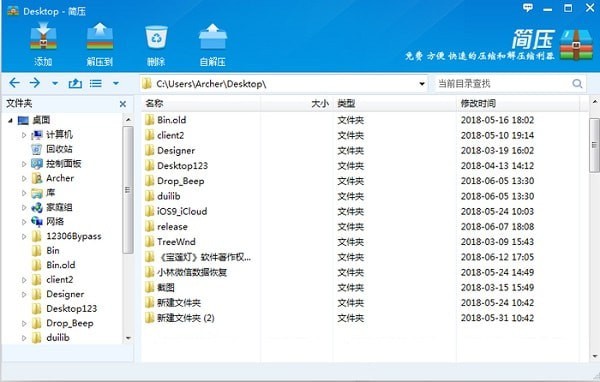The width and height of the screenshot is (600, 382).
Task: Click the file list vertical scrollbar thumb
Action: coord(594,145)
